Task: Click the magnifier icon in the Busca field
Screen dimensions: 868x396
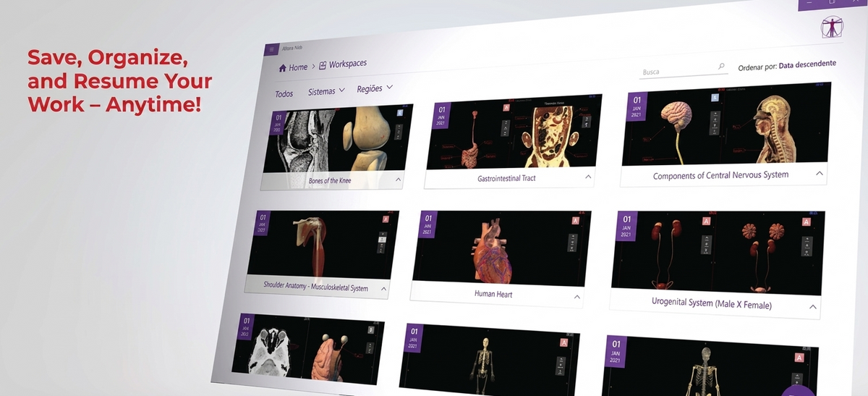Action: pos(721,67)
